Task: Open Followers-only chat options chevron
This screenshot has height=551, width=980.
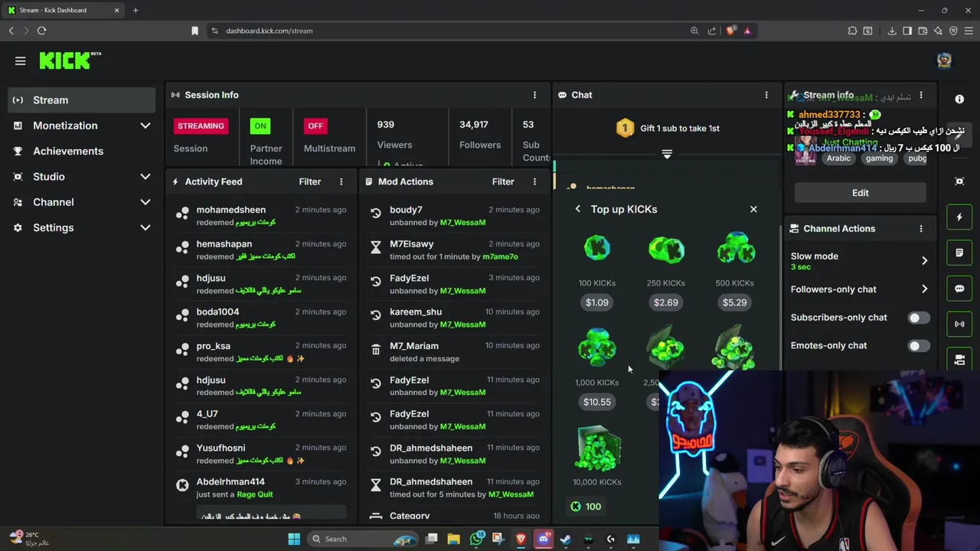Action: tap(924, 289)
